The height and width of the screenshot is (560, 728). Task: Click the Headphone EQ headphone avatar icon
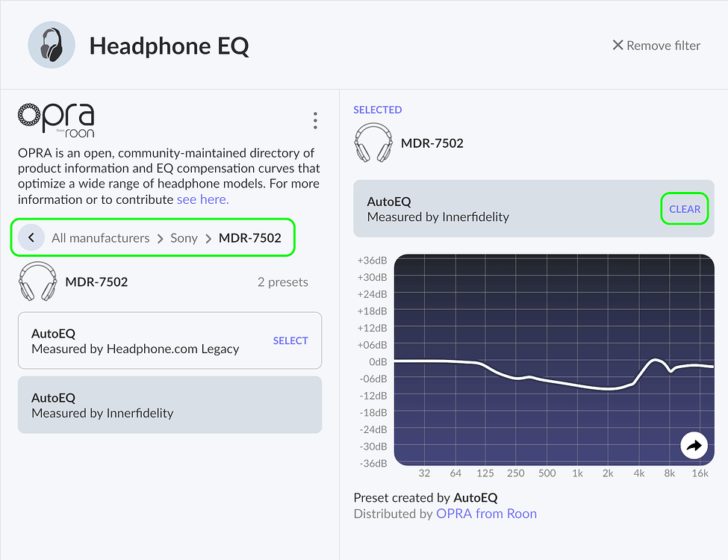(x=52, y=45)
